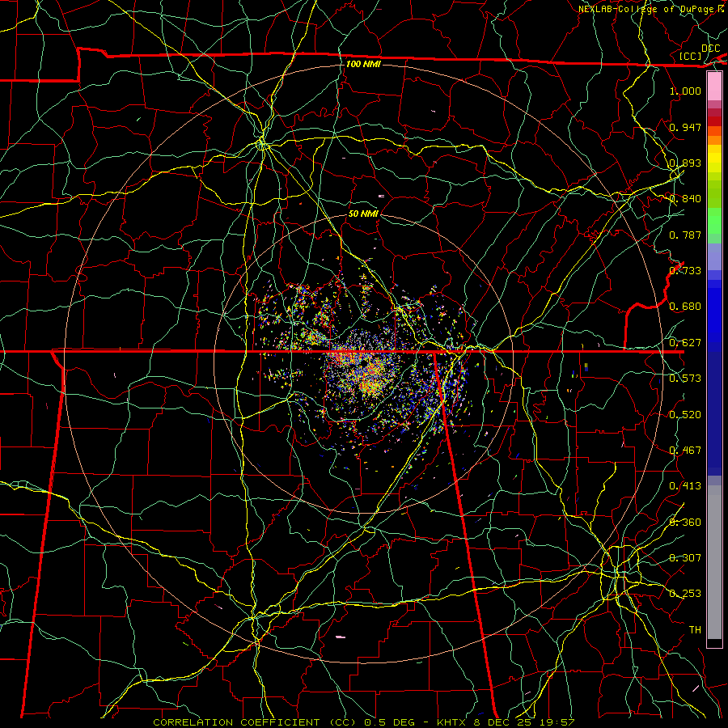The width and height of the screenshot is (728, 728).
Task: Click the 0.840 scale value
Action: pyautogui.click(x=685, y=199)
